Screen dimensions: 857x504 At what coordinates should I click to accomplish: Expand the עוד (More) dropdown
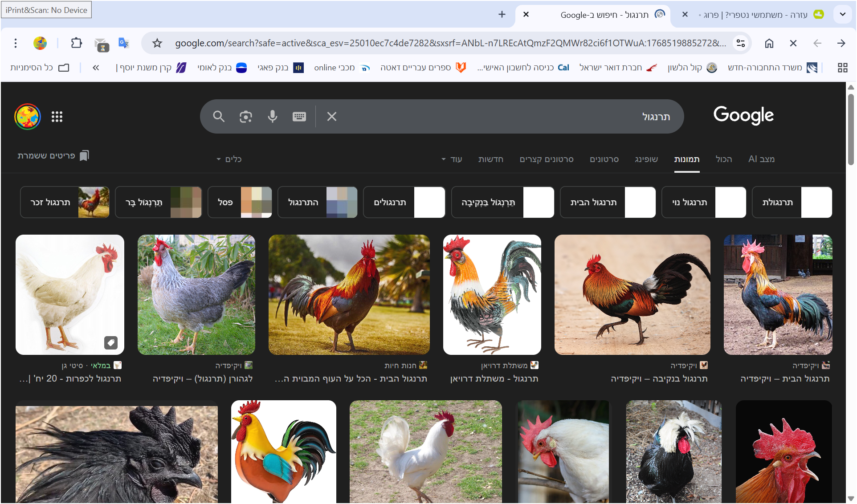click(x=452, y=159)
